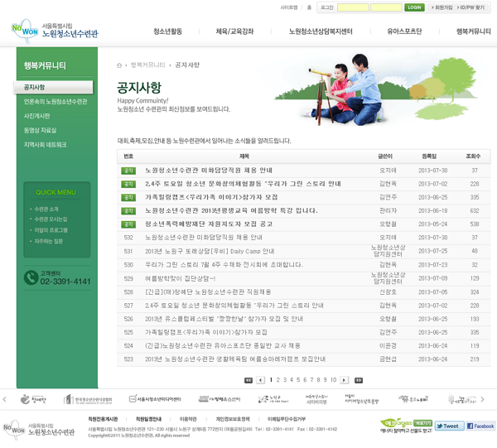
Task: Go to the first page using the double-left arrow
Action: (248, 380)
